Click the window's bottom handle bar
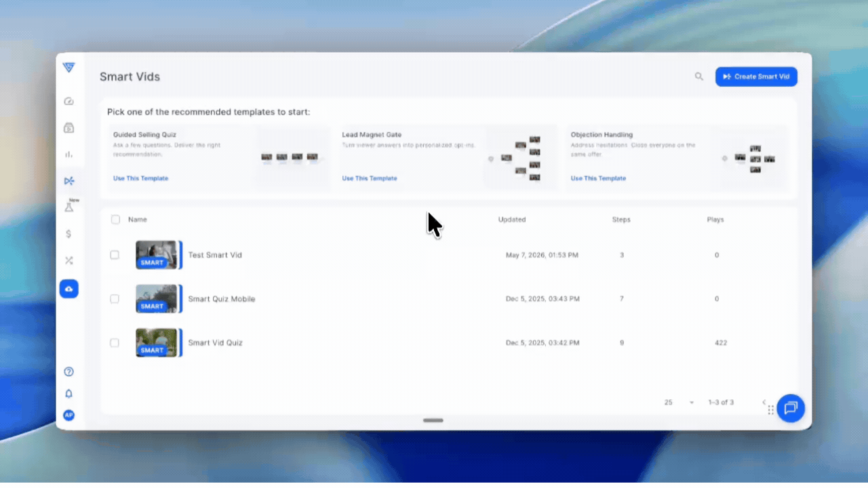This screenshot has height=488, width=868. tap(433, 420)
